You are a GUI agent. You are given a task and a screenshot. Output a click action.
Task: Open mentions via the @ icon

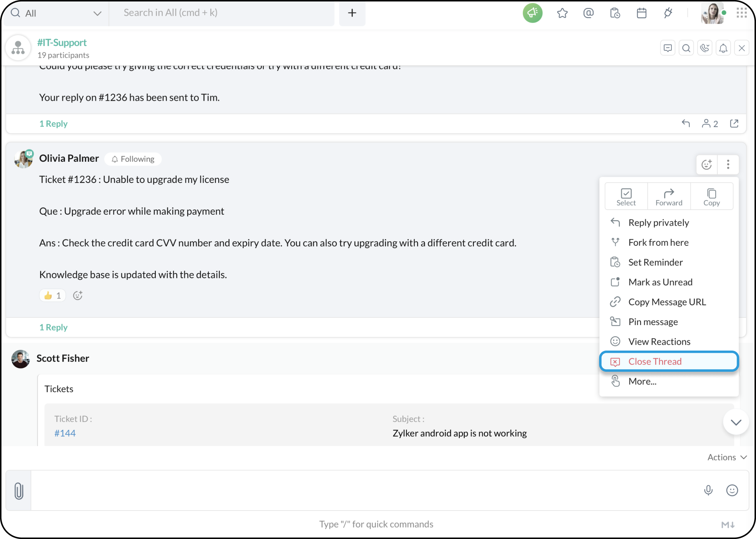click(589, 13)
